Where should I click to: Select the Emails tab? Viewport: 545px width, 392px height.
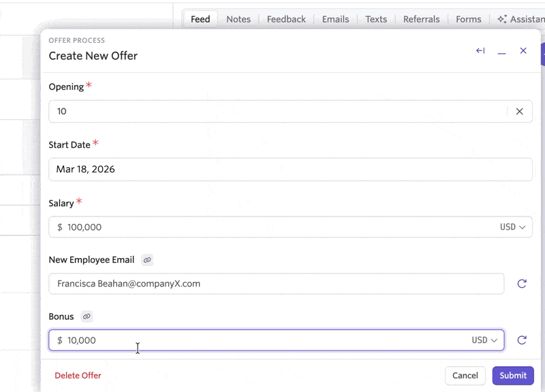click(x=335, y=19)
